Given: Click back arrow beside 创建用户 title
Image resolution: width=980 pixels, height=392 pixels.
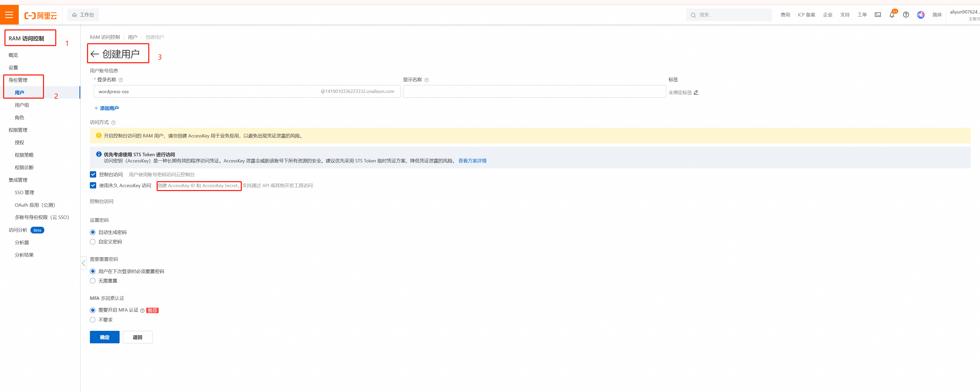Looking at the screenshot, I should [x=95, y=54].
